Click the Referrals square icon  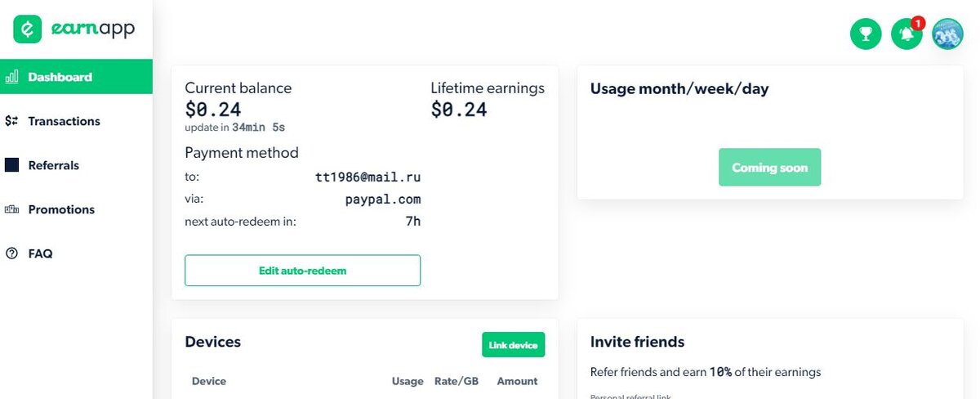(x=11, y=165)
